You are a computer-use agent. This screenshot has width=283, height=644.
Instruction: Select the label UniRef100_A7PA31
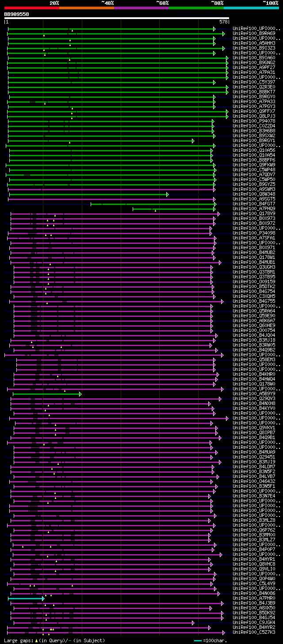tap(254, 72)
